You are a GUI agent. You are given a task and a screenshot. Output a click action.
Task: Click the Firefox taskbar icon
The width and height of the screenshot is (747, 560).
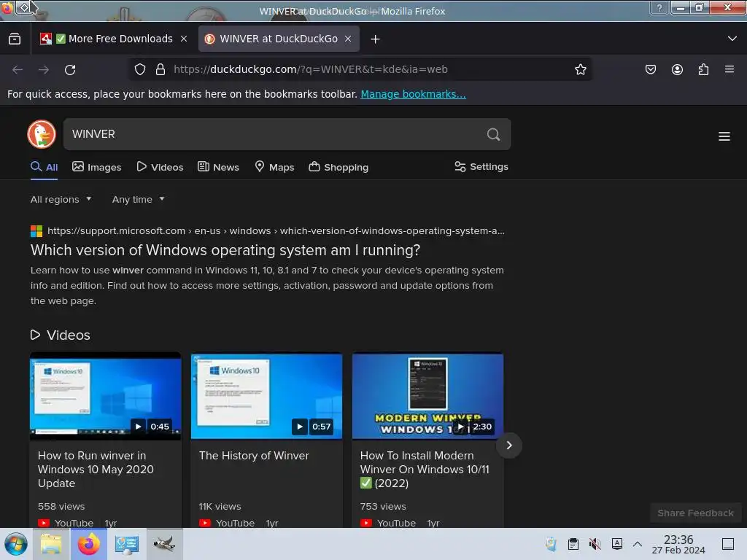[89, 544]
